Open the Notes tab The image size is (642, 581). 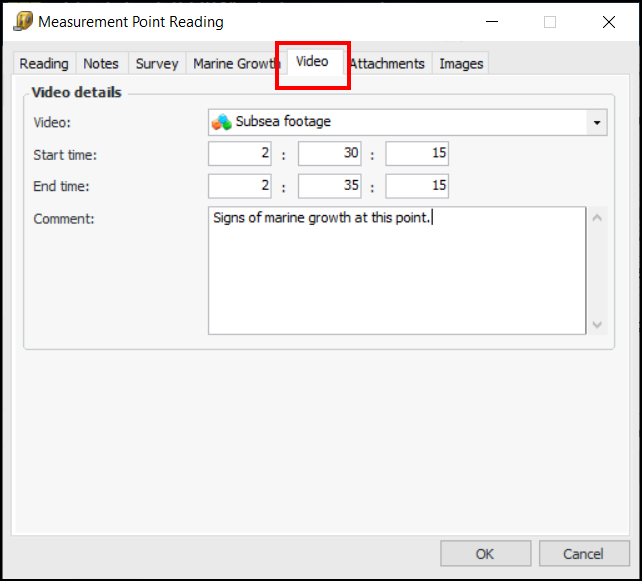click(101, 64)
